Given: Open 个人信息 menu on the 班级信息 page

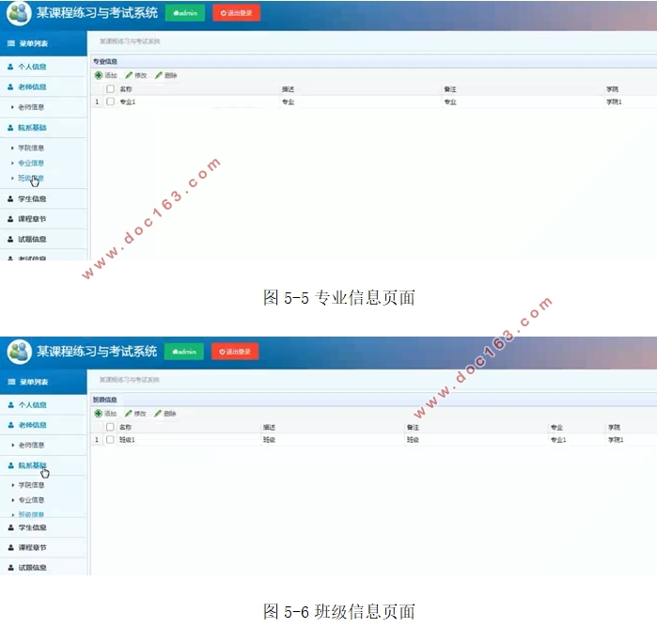Looking at the screenshot, I should coord(43,405).
